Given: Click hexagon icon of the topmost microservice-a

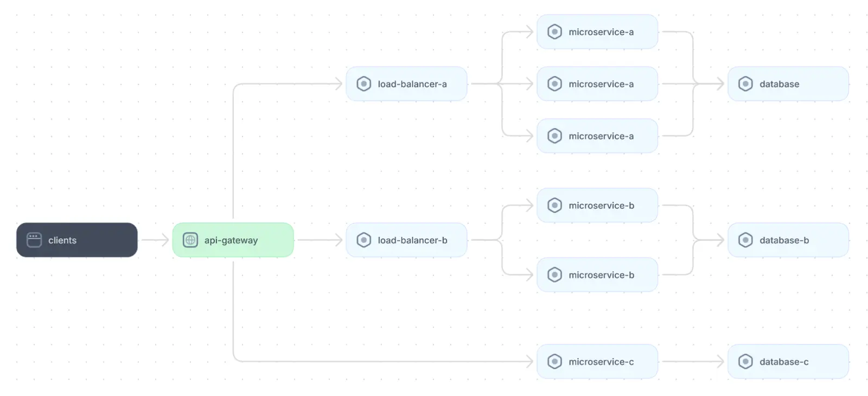Looking at the screenshot, I should (554, 32).
